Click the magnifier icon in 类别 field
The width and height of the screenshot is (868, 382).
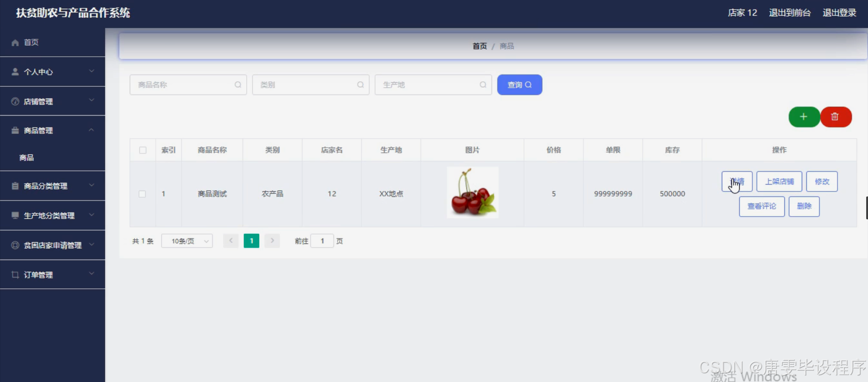click(x=360, y=85)
